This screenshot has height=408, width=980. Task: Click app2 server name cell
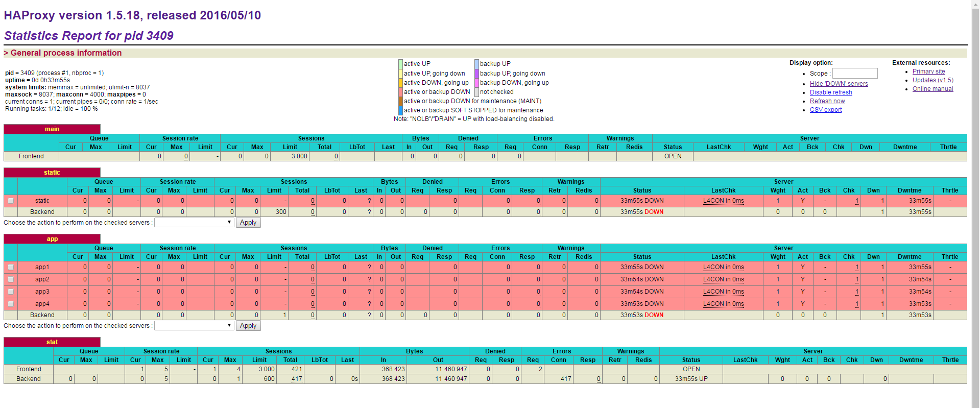click(x=42, y=279)
